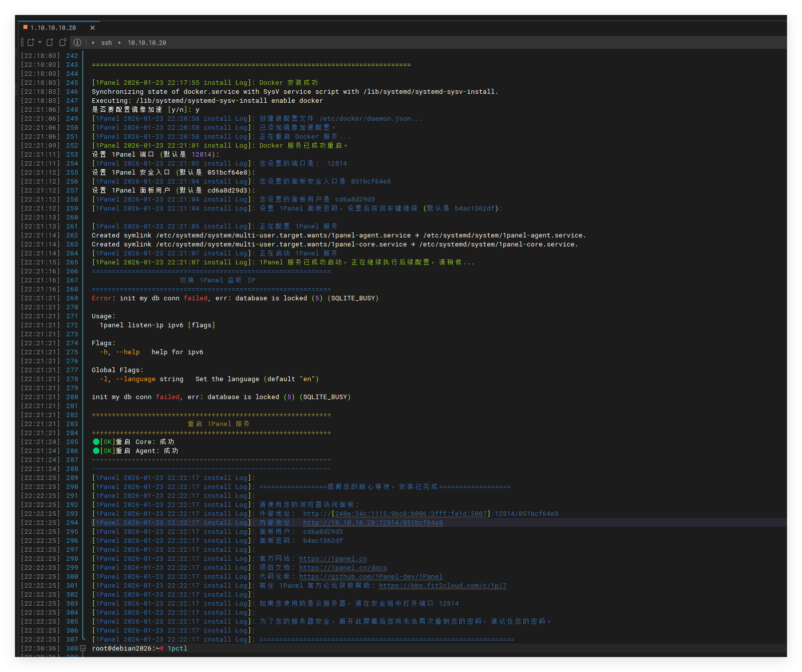This screenshot has height=672, width=802.
Task: Open the https://1panel.cn official site link
Action: pyautogui.click(x=333, y=559)
